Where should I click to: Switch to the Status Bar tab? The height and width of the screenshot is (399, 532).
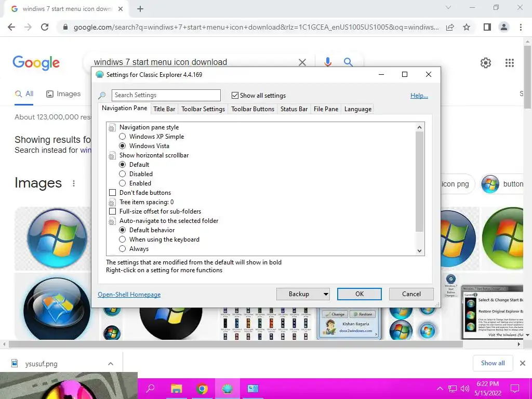point(294,109)
